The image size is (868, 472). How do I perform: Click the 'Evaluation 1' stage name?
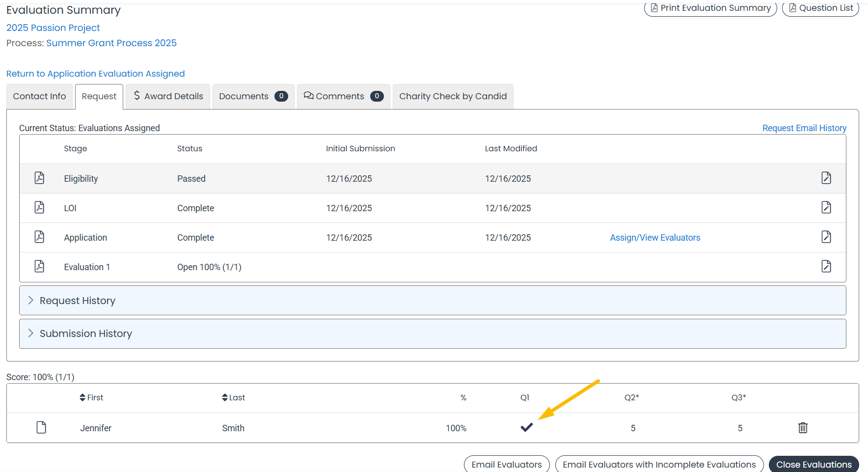click(87, 267)
